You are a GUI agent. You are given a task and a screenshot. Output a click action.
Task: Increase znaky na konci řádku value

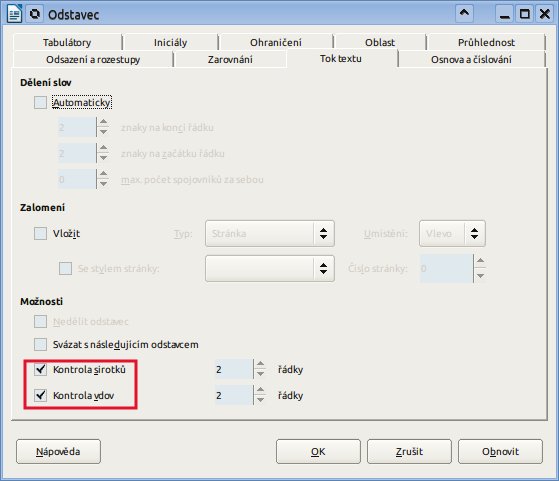[x=103, y=122]
